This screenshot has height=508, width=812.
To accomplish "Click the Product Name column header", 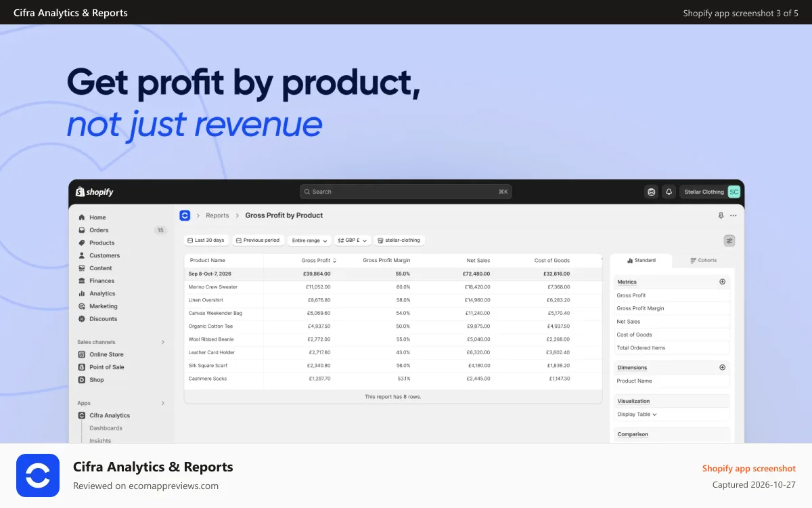I will point(207,260).
